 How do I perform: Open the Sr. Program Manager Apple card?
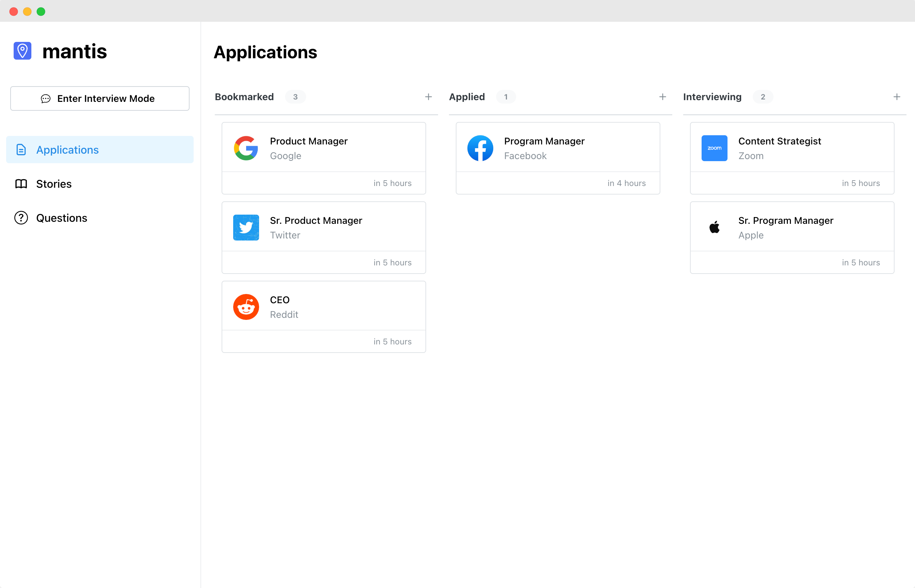(792, 237)
